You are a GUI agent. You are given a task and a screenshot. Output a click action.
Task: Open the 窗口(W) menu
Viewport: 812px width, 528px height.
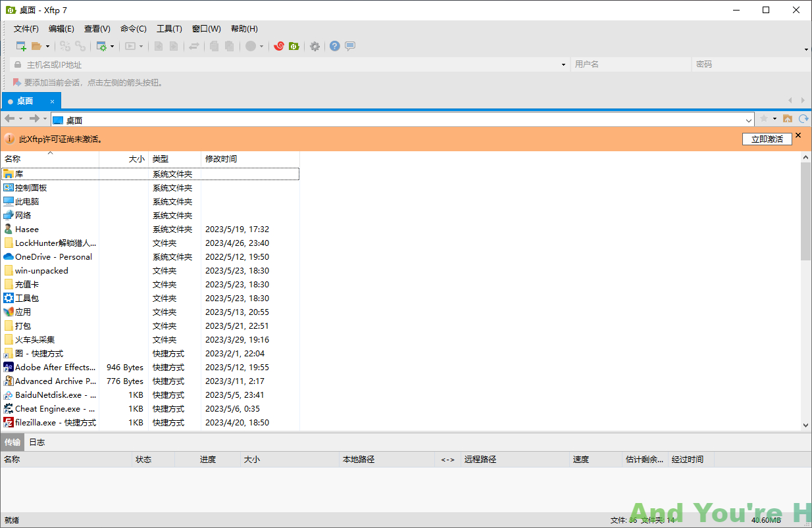207,29
